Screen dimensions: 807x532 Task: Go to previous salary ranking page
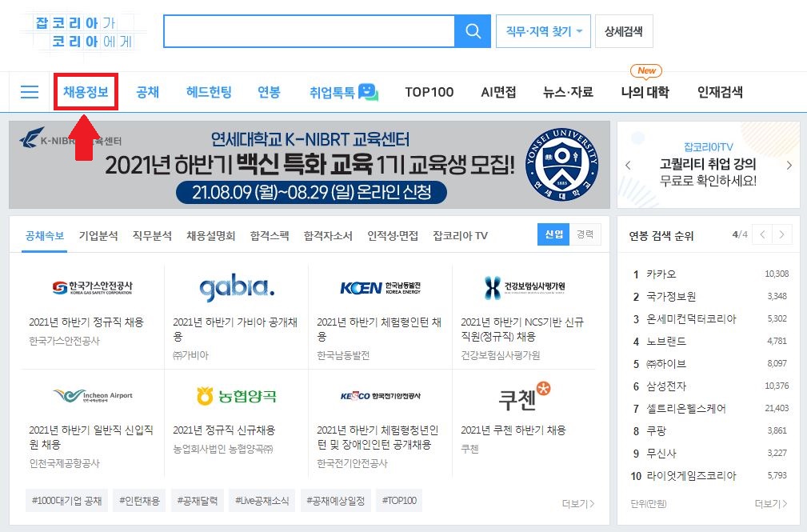point(762,234)
